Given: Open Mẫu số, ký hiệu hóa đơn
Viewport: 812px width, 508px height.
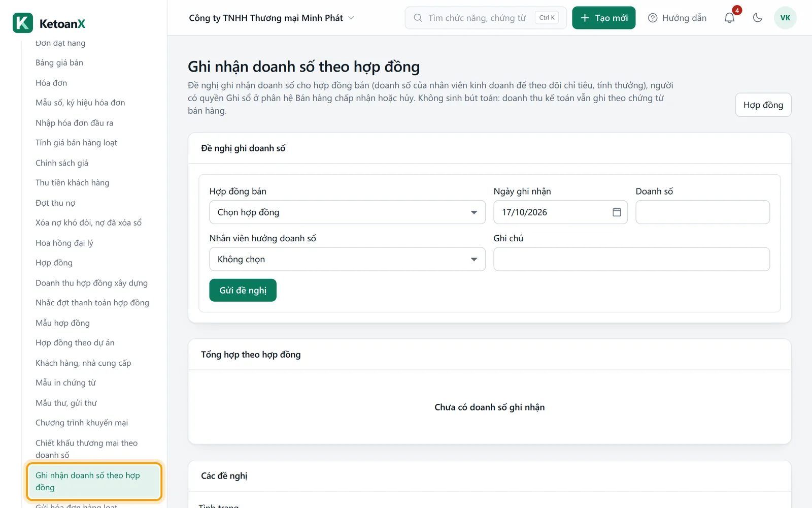Looking at the screenshot, I should pos(80,103).
